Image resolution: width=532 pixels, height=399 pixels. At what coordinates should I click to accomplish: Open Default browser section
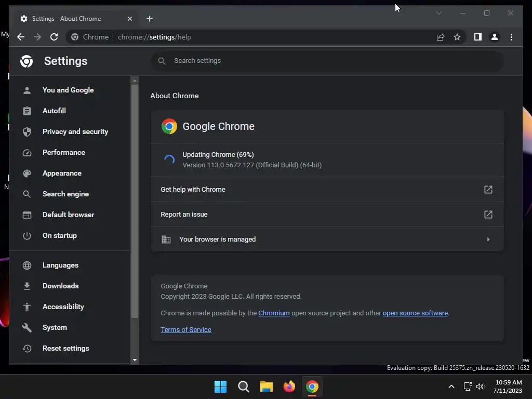pos(70,215)
